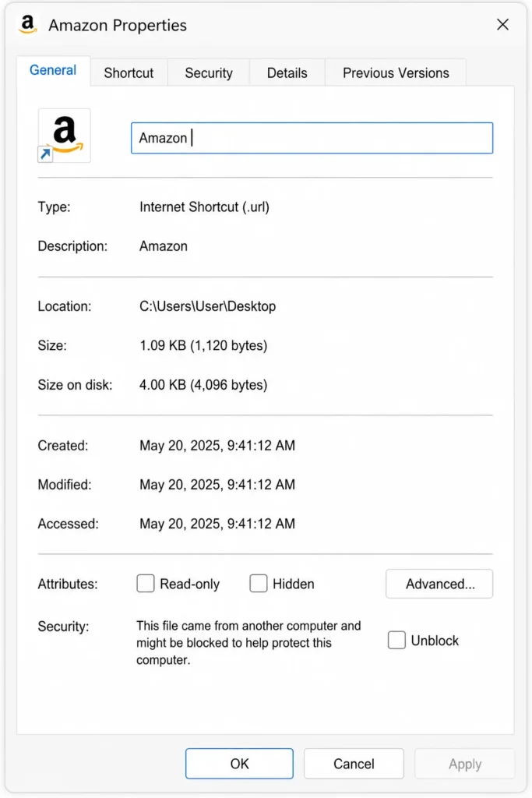
Task: Confirm with the OK button
Action: (x=239, y=764)
